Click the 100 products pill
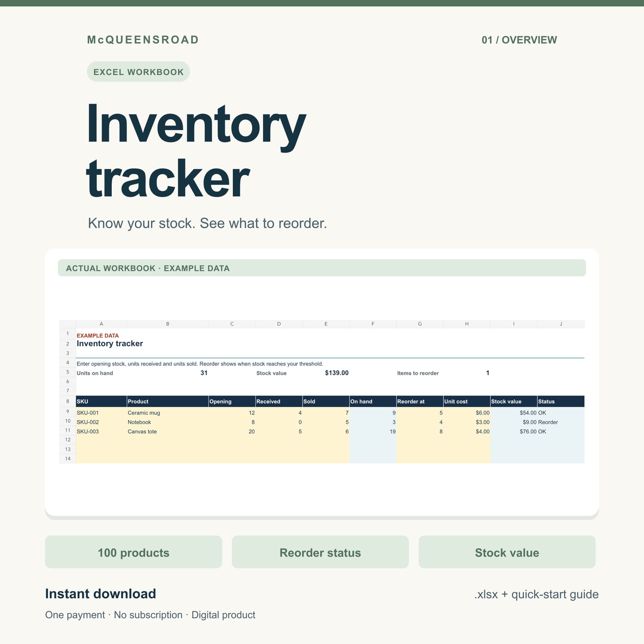 click(133, 552)
